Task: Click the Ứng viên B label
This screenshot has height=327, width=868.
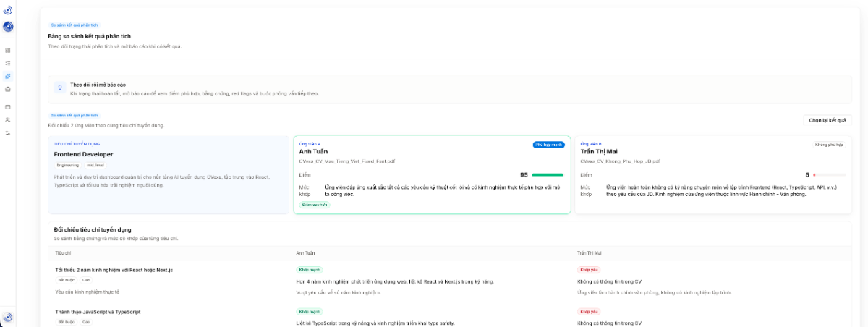Action: click(x=591, y=144)
